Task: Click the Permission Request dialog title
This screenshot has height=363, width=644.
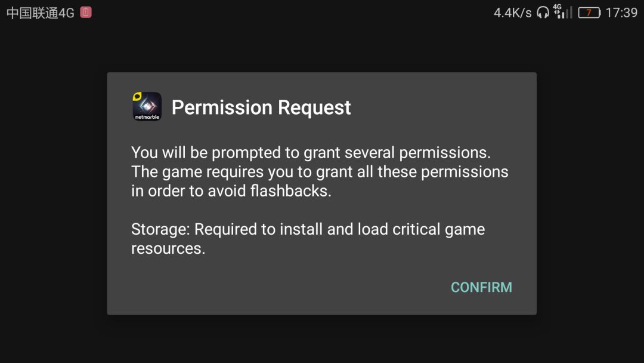Action: point(261,107)
